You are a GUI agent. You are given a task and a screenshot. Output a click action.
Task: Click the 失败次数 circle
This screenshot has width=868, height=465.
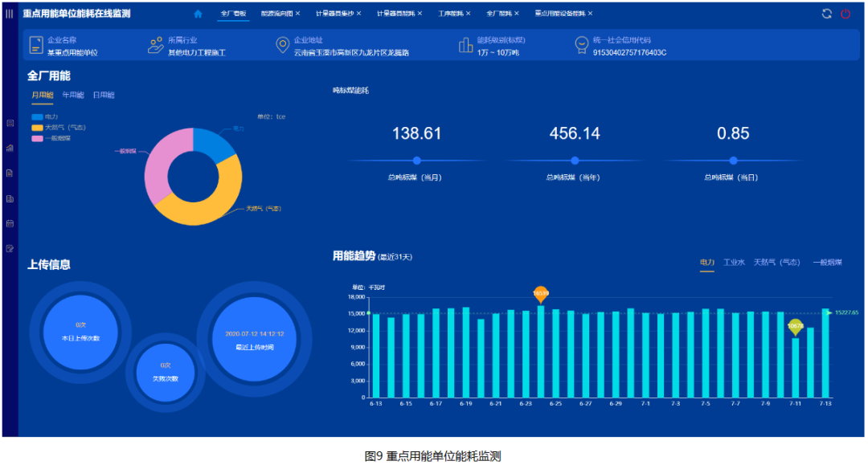pyautogui.click(x=165, y=373)
